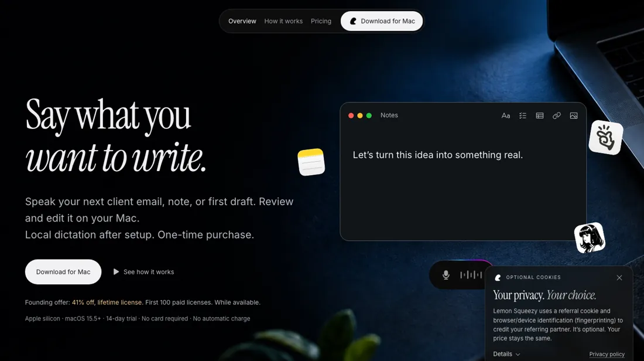Click the checklist icon in Notes toolbar
Viewport: 644px width, 361px height.
[522, 115]
